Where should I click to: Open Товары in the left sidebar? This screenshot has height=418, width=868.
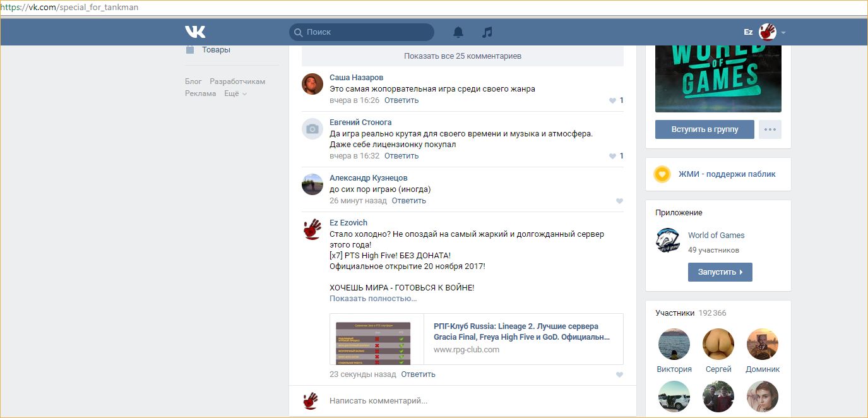(216, 50)
